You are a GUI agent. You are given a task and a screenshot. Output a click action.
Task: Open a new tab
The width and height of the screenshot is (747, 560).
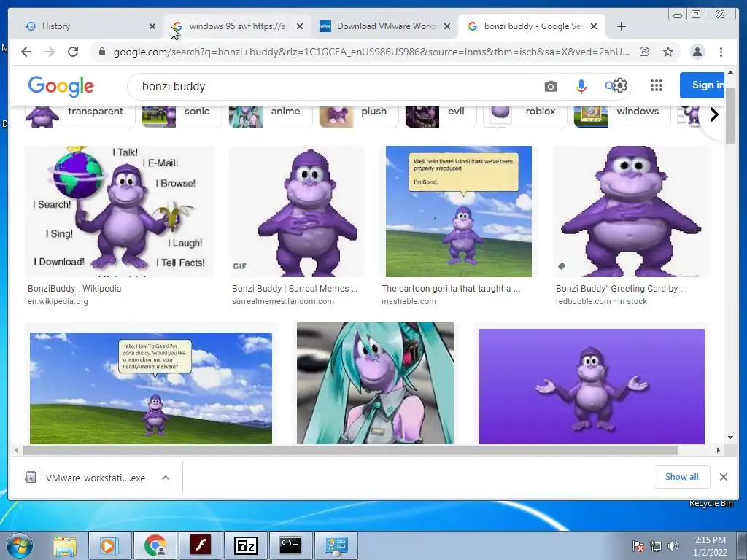point(622,26)
